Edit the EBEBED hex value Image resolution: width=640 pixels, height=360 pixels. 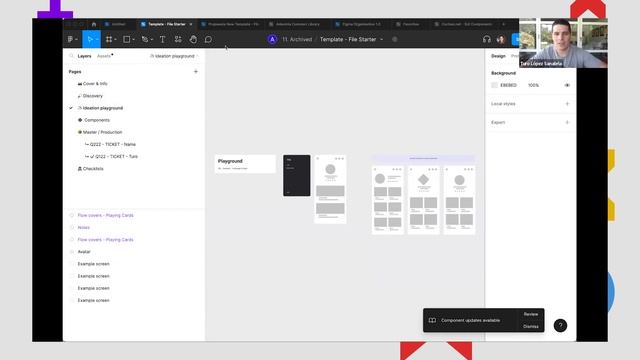pyautogui.click(x=508, y=85)
